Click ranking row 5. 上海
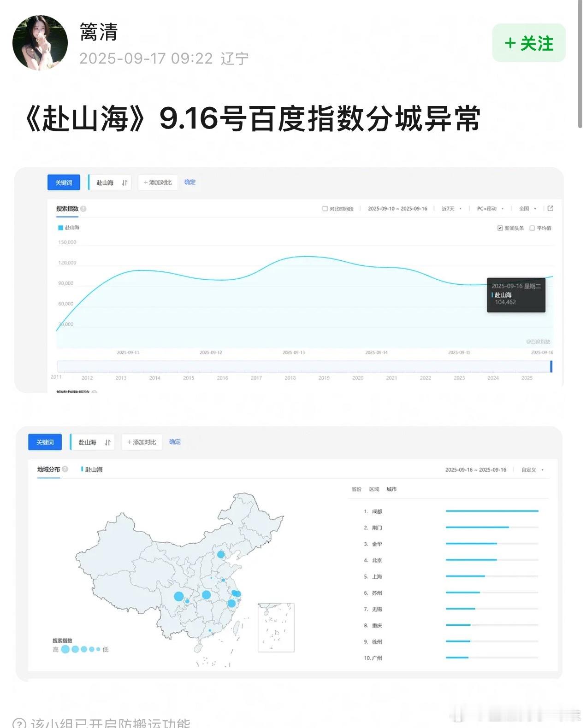 [451, 576]
